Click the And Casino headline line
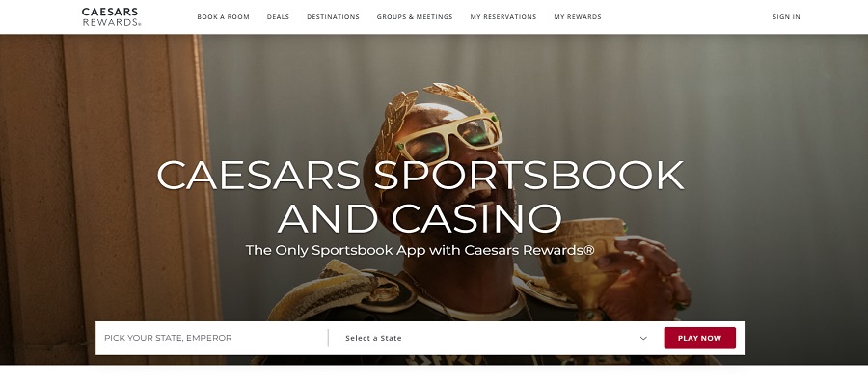This screenshot has width=868, height=386. pos(420,218)
